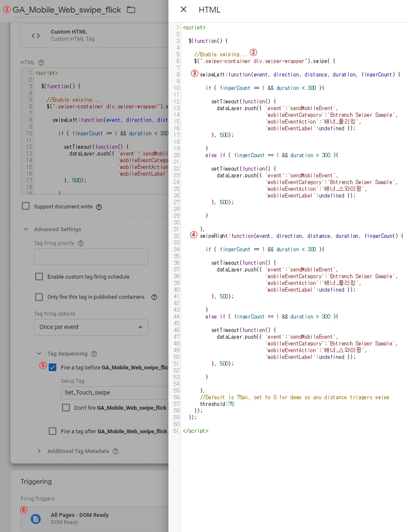Click the .swiper-container selector line in right editor
Screen dimensions: 407x532
[265, 61]
